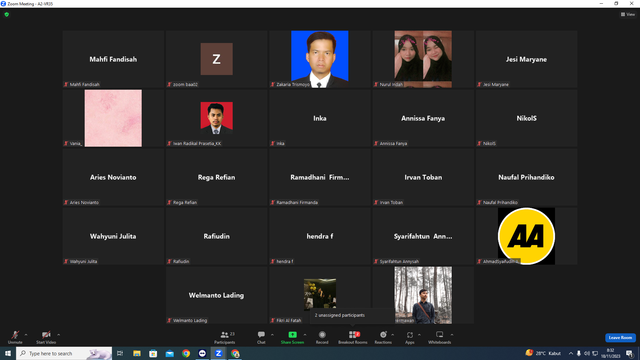Screen dimensions: 640x360
Task: Open the taskbar clock and date
Action: 611,353
